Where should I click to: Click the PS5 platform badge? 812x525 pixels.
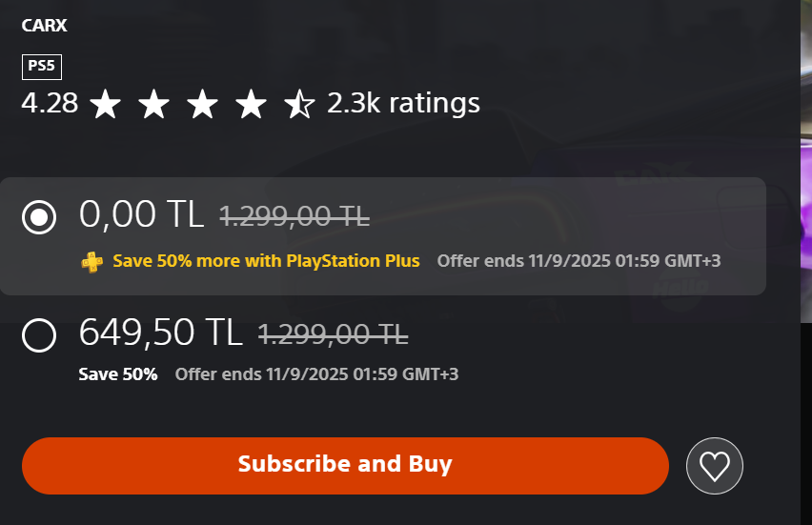tap(42, 68)
